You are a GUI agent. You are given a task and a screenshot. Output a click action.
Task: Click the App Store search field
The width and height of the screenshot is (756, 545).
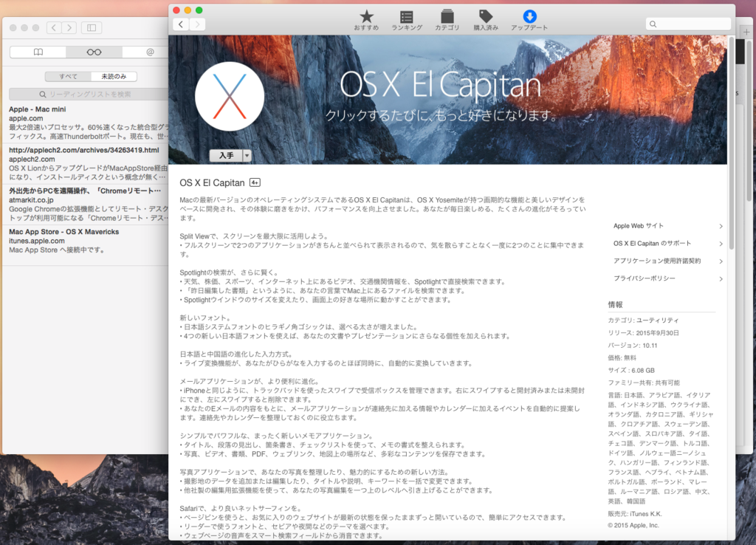[688, 24]
